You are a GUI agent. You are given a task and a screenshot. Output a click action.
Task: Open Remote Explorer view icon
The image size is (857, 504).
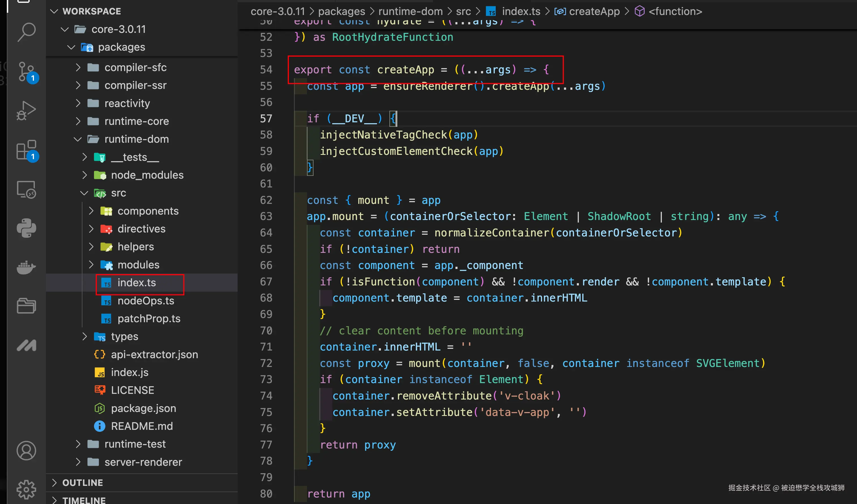click(26, 189)
